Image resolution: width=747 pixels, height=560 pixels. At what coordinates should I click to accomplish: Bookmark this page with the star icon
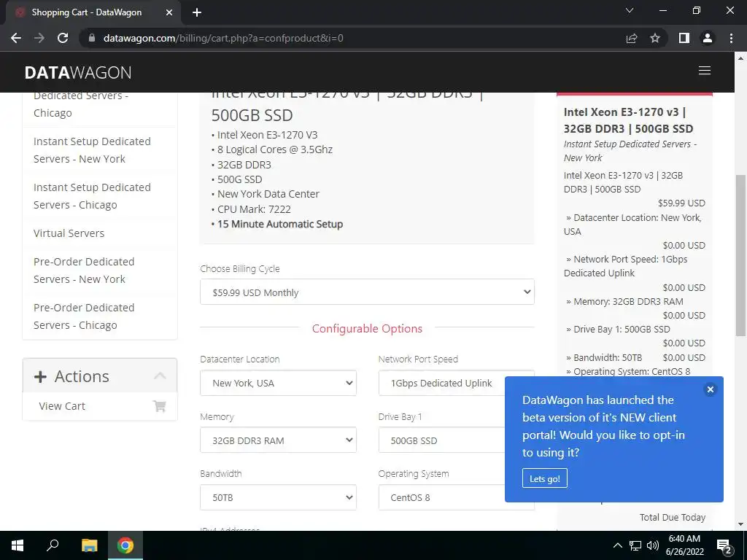[x=655, y=38]
